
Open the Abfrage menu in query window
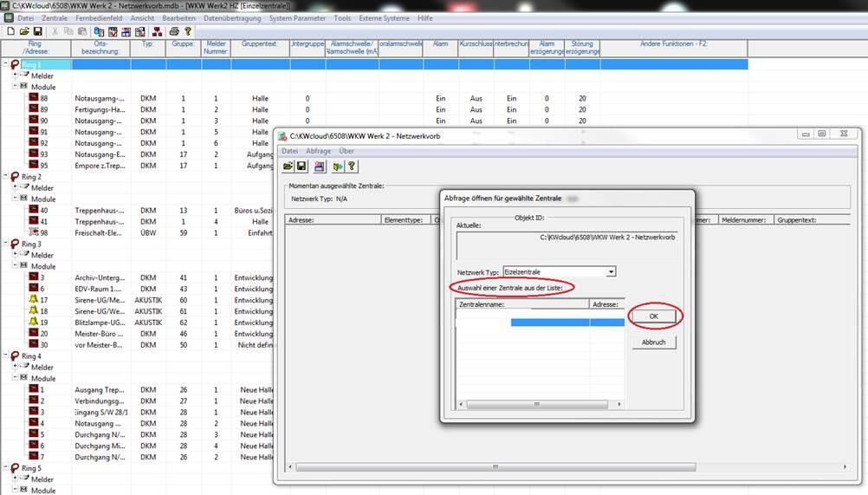[318, 151]
